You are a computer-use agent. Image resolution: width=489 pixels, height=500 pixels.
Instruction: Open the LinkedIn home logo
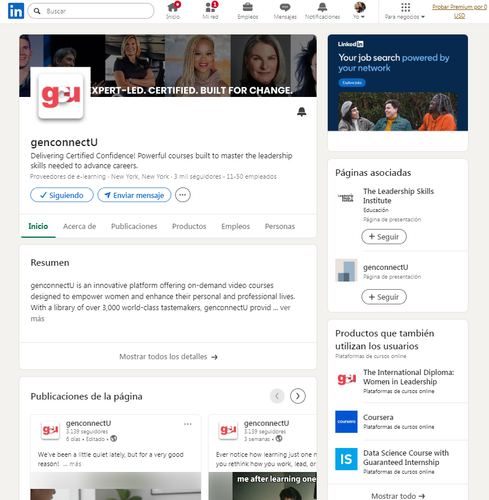(x=16, y=11)
